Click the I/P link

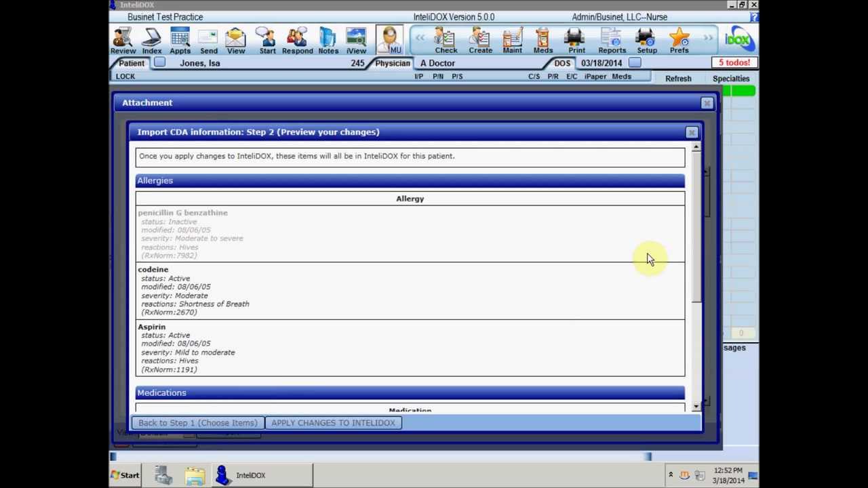coord(419,77)
